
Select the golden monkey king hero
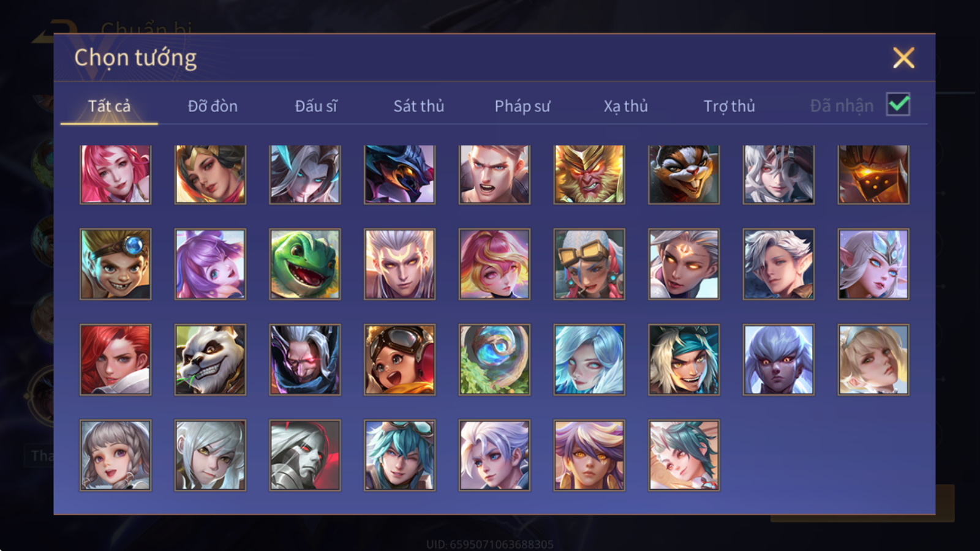click(x=589, y=174)
